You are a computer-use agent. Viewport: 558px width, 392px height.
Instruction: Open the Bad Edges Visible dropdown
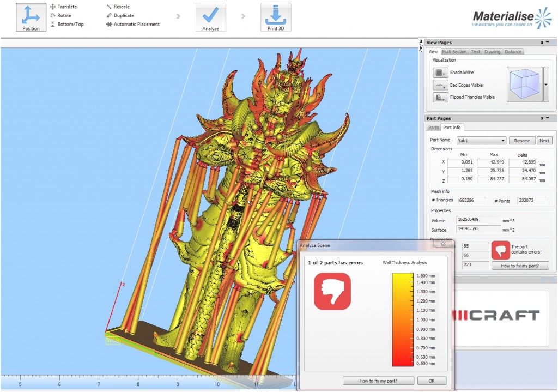click(x=440, y=85)
